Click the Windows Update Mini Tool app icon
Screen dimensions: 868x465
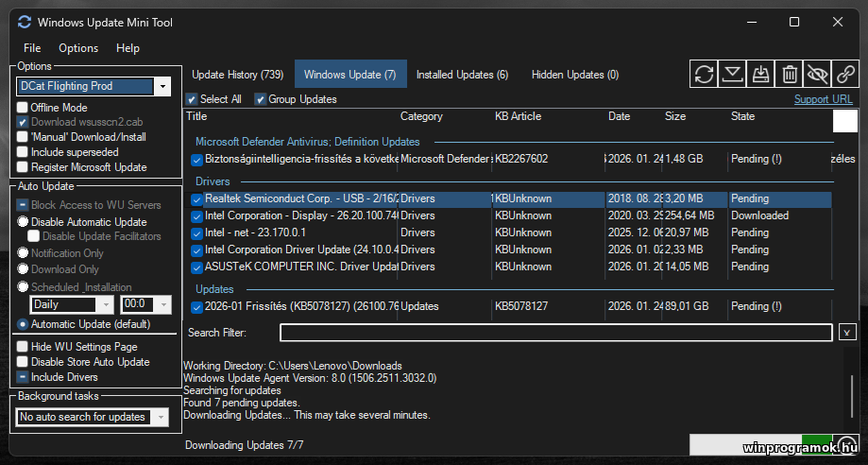click(x=25, y=22)
